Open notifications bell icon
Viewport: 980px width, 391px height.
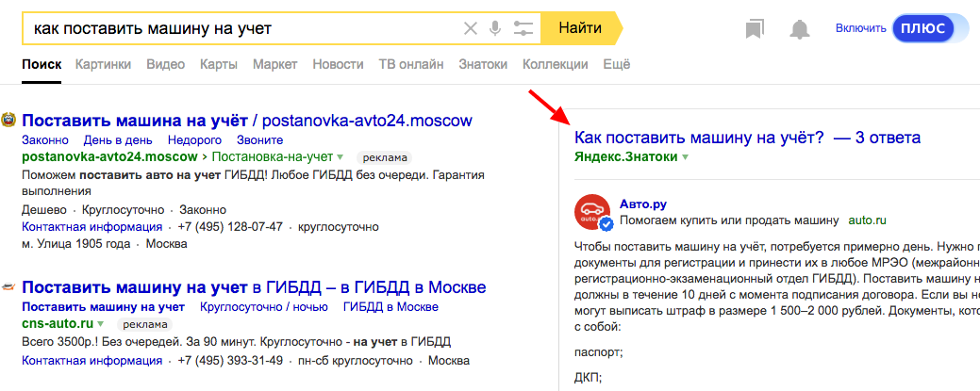point(800,28)
